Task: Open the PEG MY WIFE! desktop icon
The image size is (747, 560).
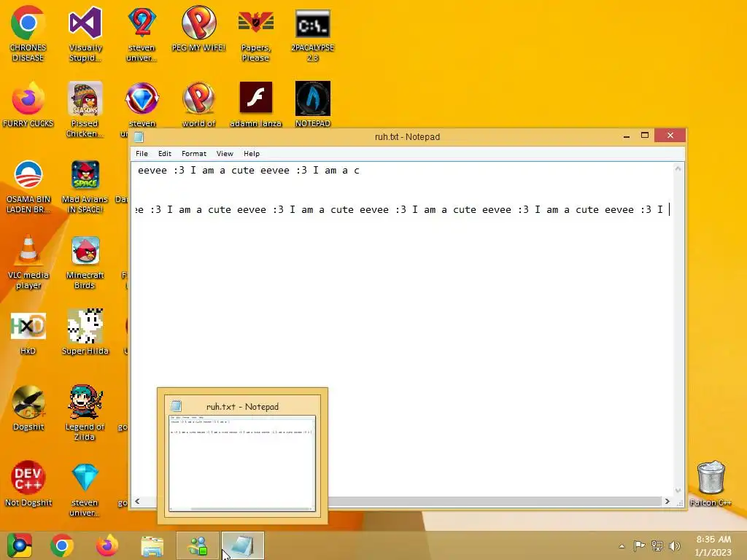Action: pos(198,28)
